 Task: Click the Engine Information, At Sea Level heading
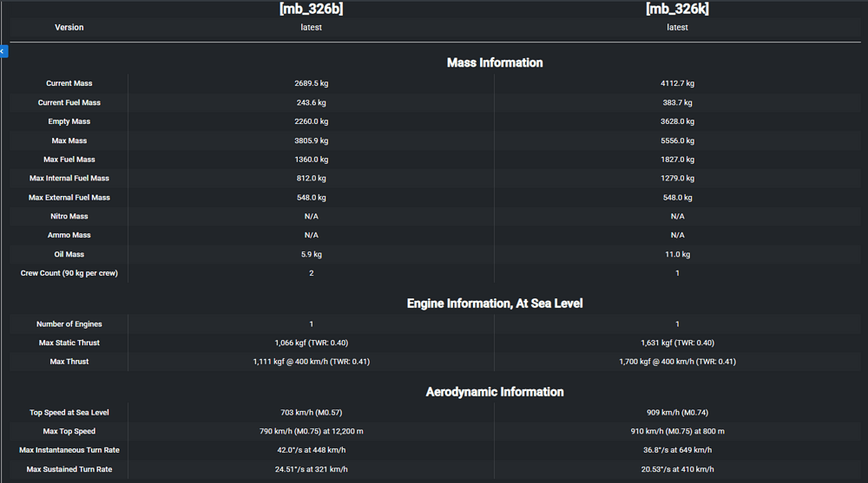[x=495, y=304]
